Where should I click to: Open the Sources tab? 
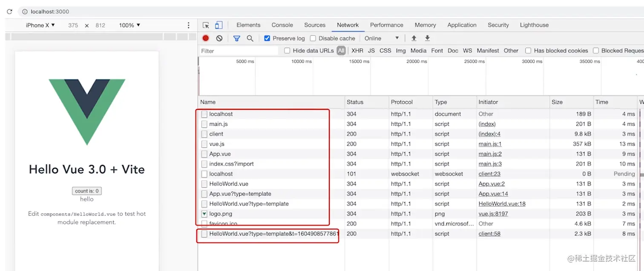315,25
